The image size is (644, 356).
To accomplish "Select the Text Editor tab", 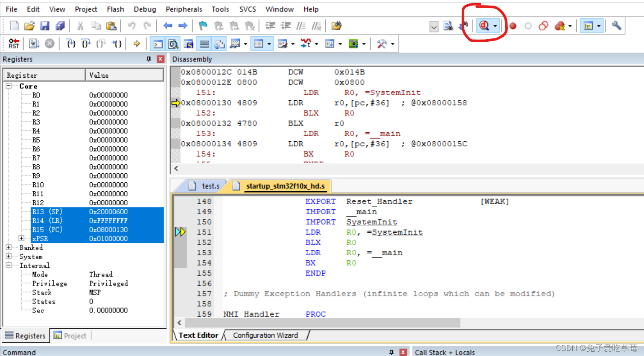I will coord(198,335).
